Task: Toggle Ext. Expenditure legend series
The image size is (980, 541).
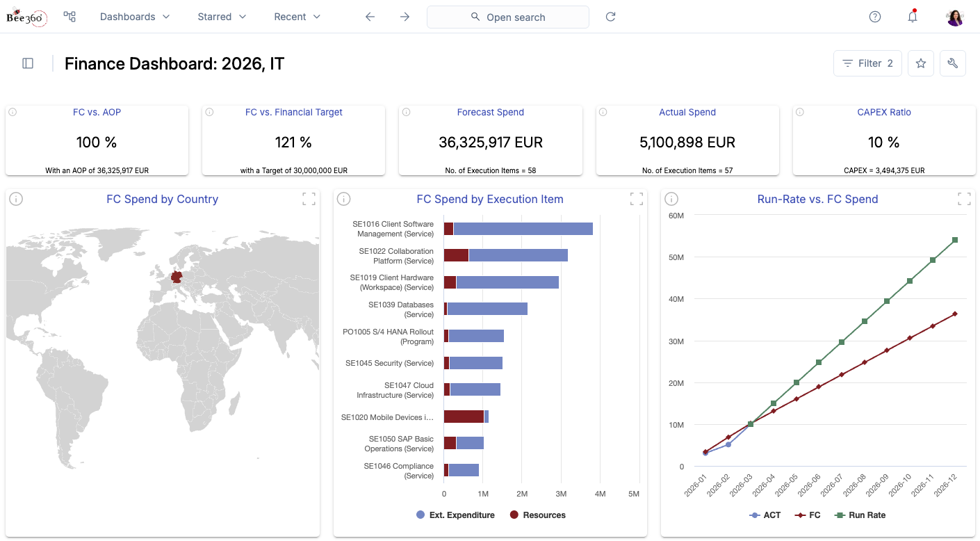Action: 455,515
